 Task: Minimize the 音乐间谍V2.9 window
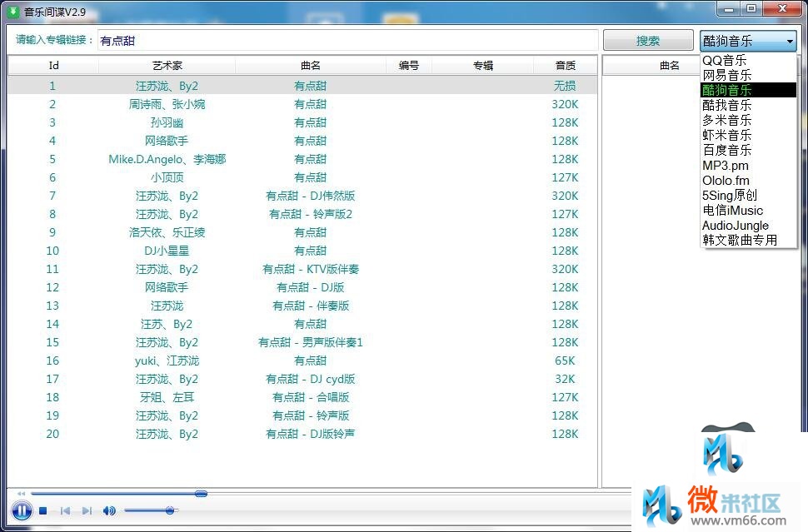[729, 8]
